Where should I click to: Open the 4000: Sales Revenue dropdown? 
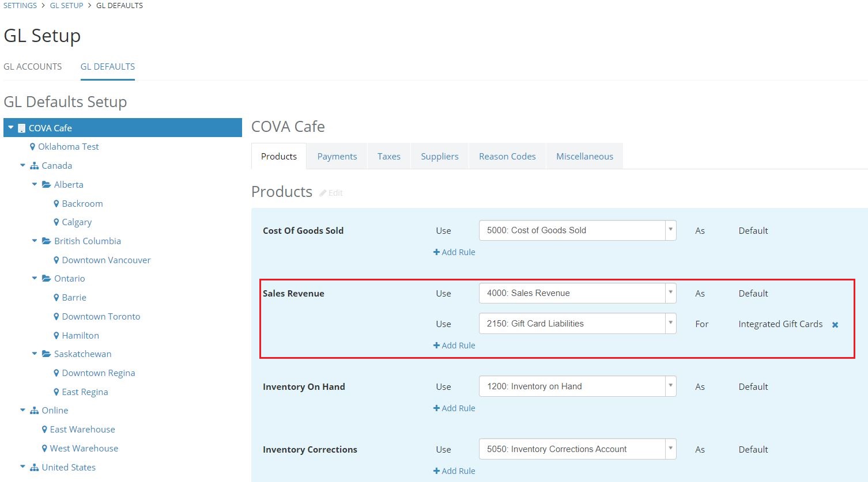[670, 293]
